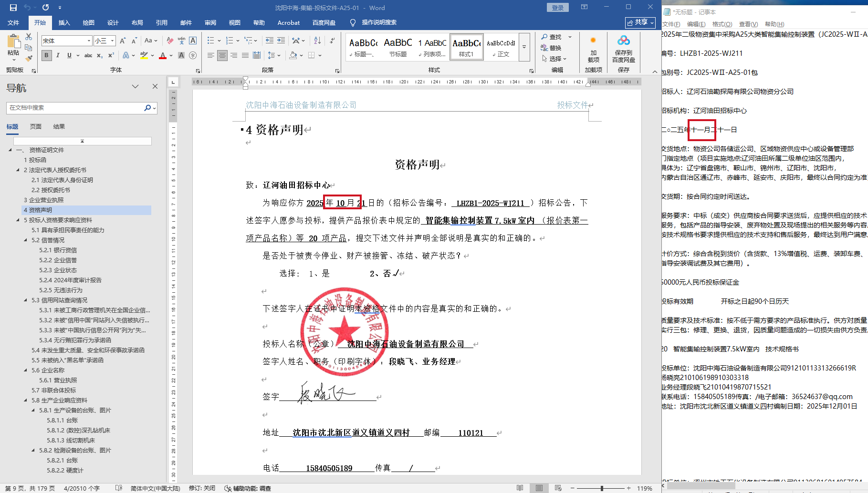Click the 粘贴 paste button
Viewport: 868px width, 493px height.
[13, 48]
